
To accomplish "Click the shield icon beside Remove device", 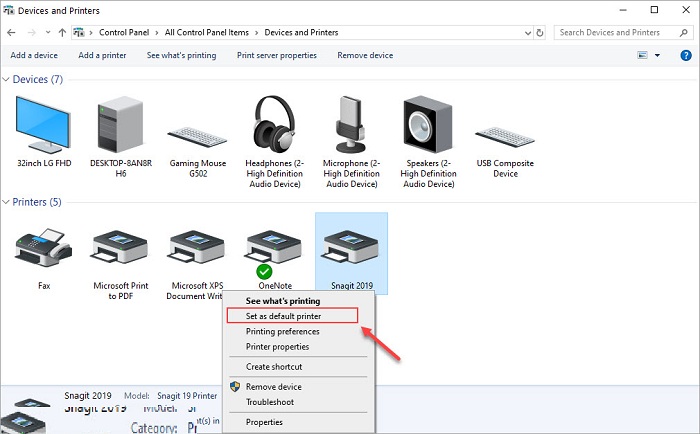I will (235, 387).
